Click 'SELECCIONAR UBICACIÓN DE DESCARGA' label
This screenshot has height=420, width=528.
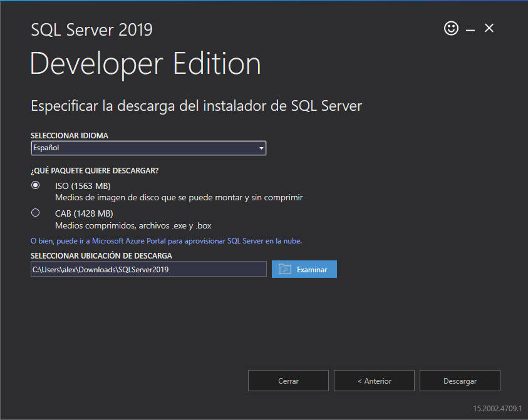click(x=101, y=256)
